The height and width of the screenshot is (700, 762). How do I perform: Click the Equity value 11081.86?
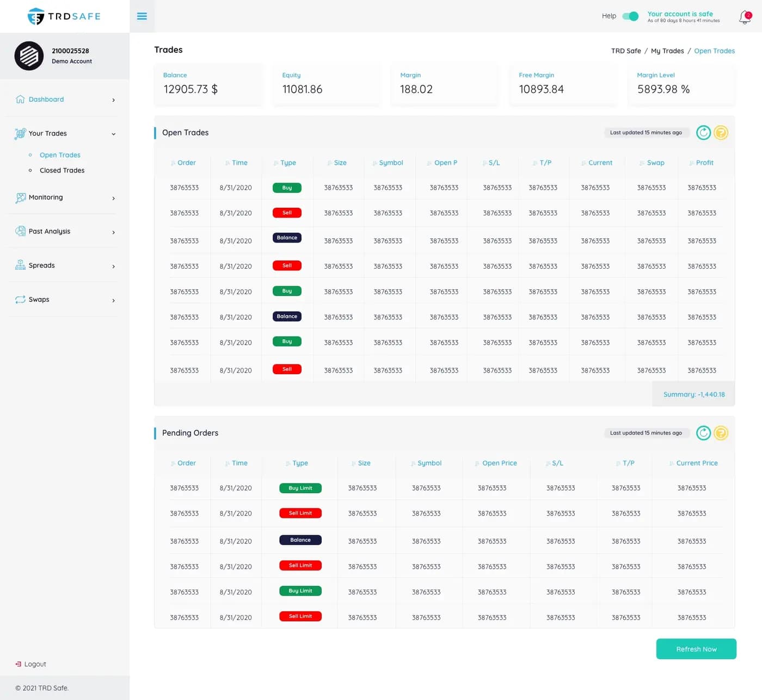click(x=302, y=89)
